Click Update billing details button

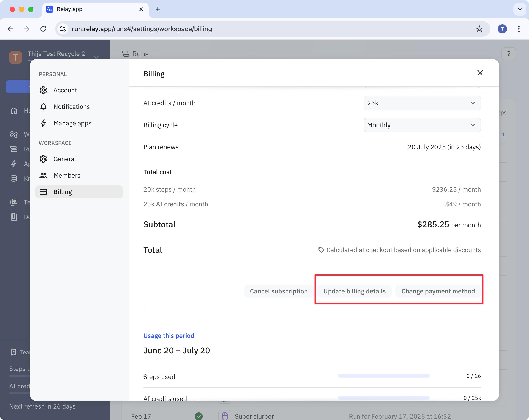(x=354, y=291)
